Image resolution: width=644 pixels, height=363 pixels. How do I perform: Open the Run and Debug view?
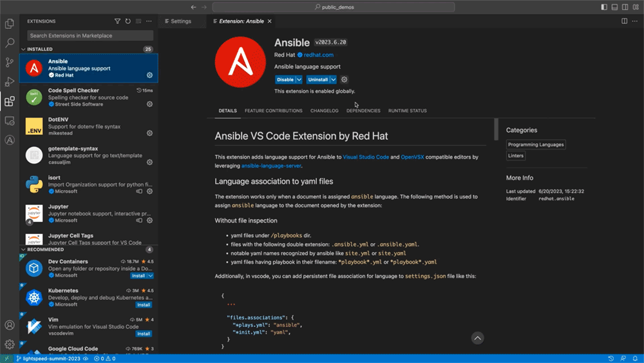(10, 82)
